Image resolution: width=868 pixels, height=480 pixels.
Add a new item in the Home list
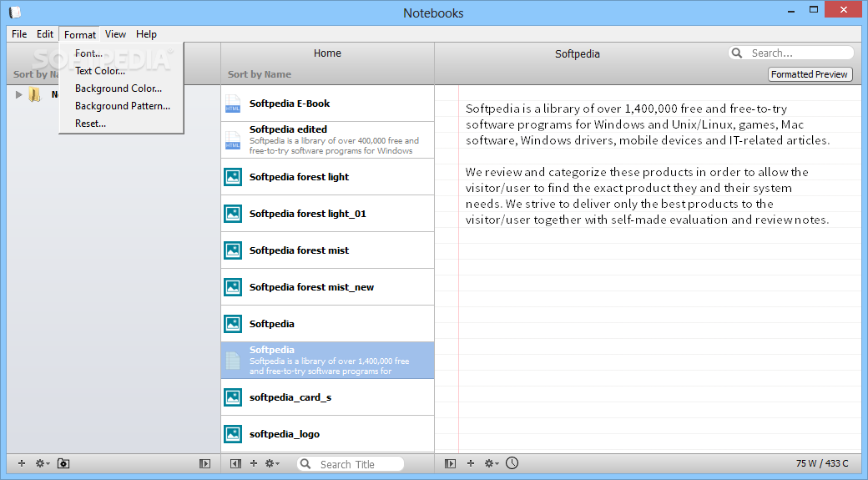pos(254,463)
